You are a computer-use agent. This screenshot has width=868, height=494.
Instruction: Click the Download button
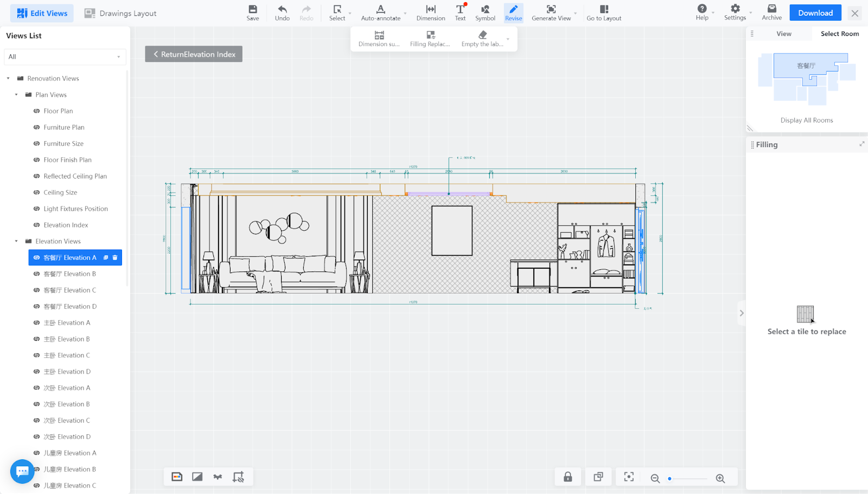coord(815,13)
